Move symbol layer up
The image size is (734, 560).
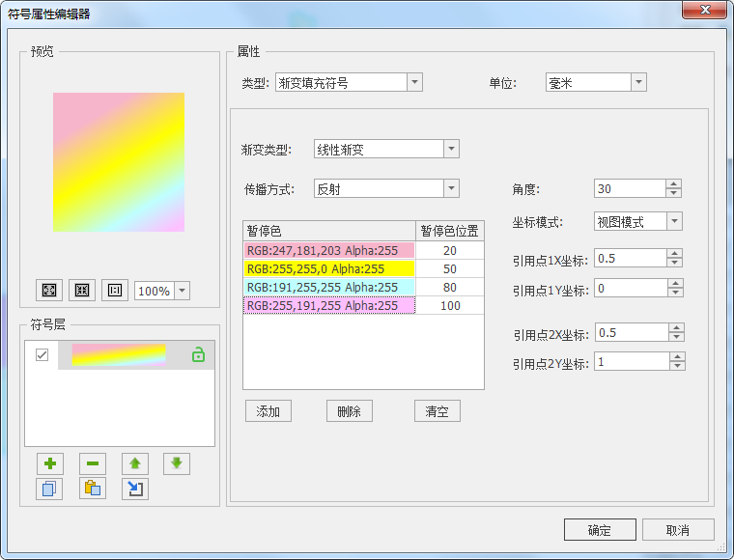134,463
